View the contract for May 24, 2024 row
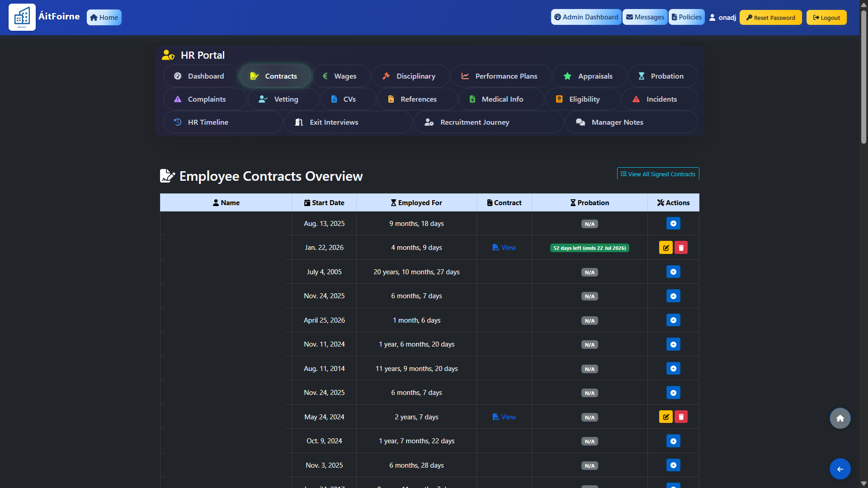 tap(504, 417)
